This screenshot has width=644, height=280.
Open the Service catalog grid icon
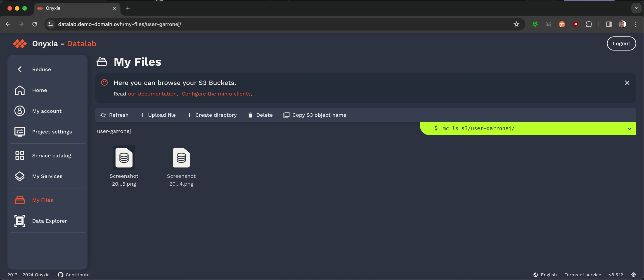[20, 155]
